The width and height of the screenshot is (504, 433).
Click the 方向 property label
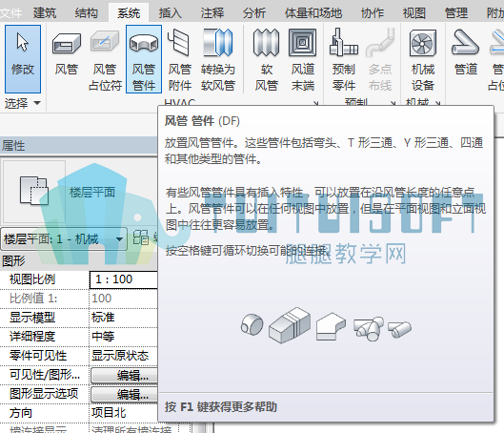pyautogui.click(x=21, y=413)
